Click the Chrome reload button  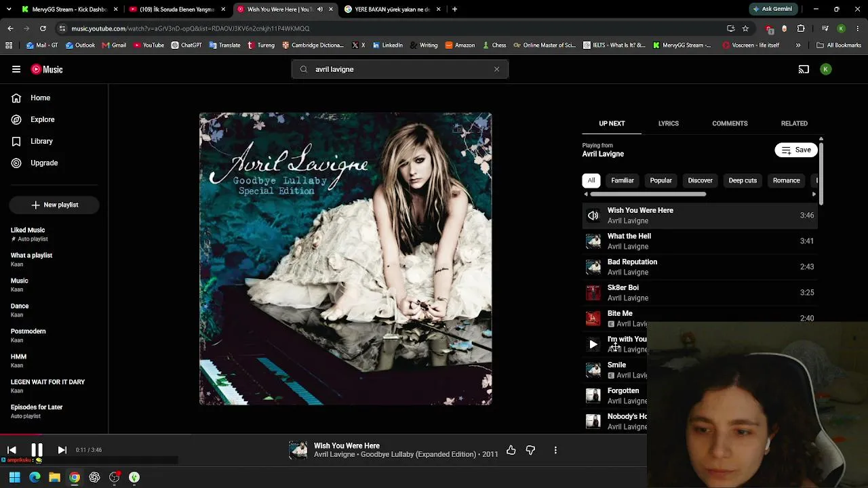coord(43,28)
